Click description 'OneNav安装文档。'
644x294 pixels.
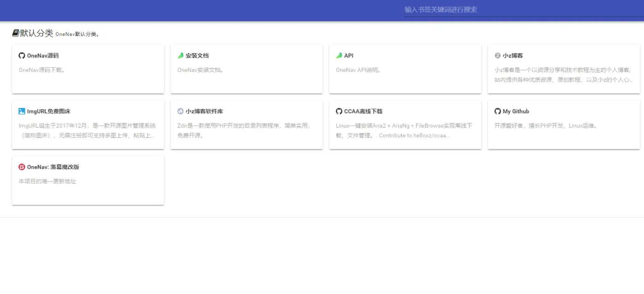pyautogui.click(x=201, y=70)
